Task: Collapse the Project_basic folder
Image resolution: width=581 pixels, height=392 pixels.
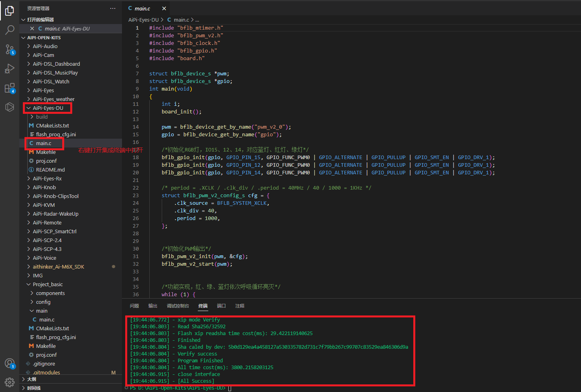Action: (x=71, y=284)
